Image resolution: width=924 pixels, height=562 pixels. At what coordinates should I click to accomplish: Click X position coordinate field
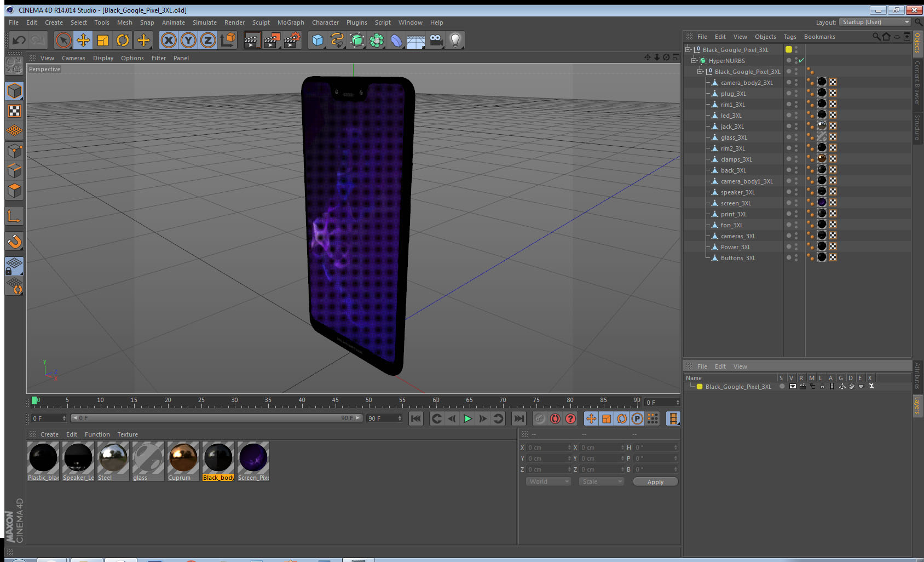549,448
